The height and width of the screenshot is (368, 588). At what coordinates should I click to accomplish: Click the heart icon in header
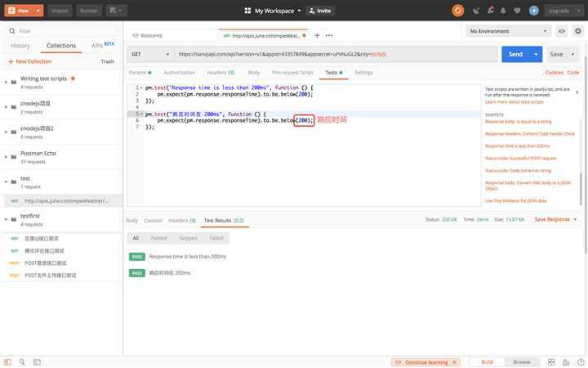[x=517, y=11]
